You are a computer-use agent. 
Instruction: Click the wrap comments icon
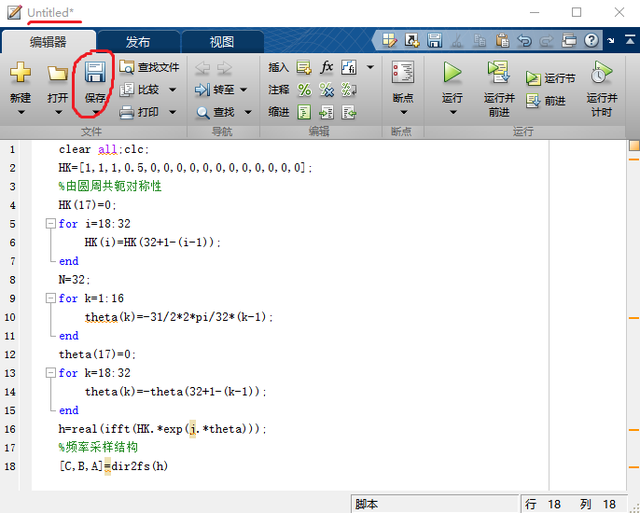point(349,89)
